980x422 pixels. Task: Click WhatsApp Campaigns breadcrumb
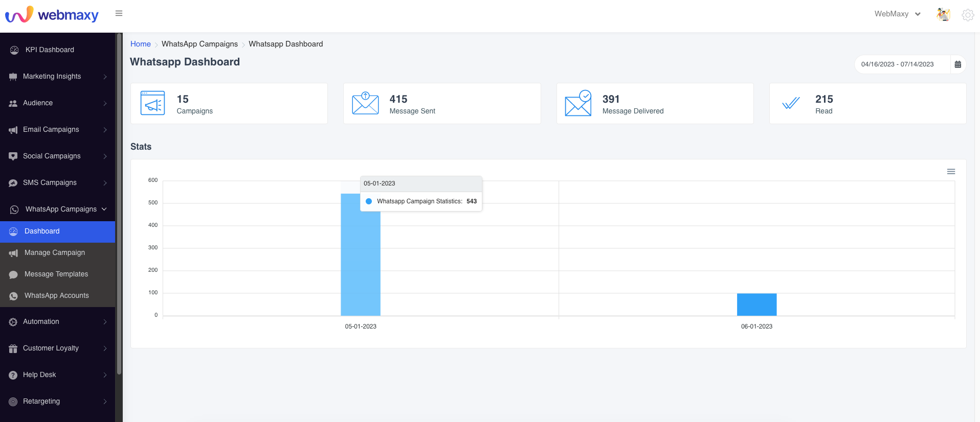tap(199, 44)
